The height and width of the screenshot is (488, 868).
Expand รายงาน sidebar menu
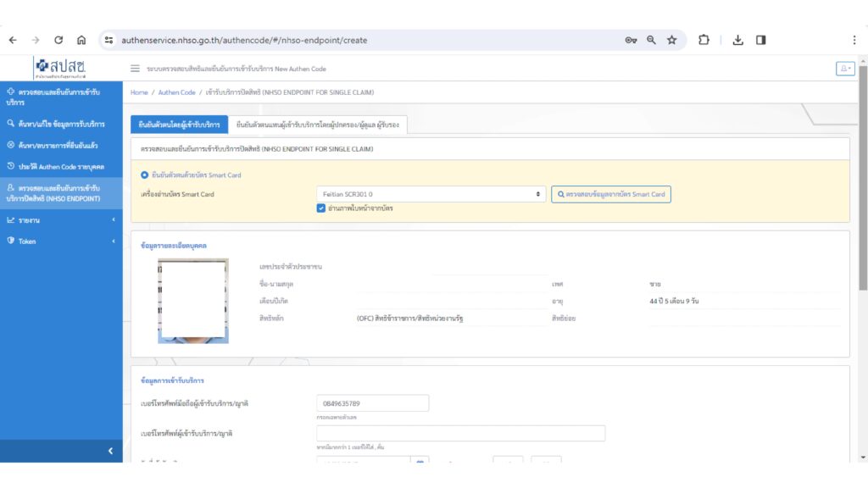pos(58,220)
